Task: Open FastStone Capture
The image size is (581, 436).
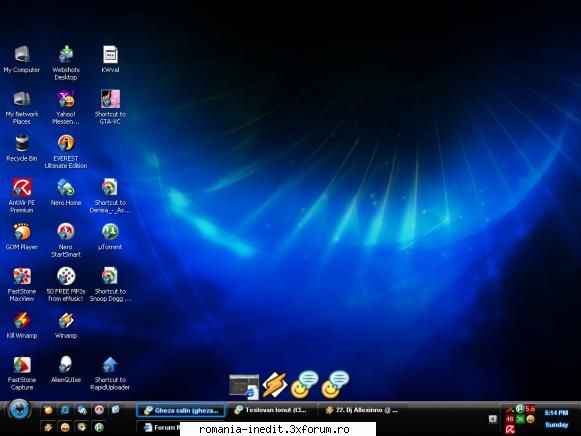Action: (21, 373)
